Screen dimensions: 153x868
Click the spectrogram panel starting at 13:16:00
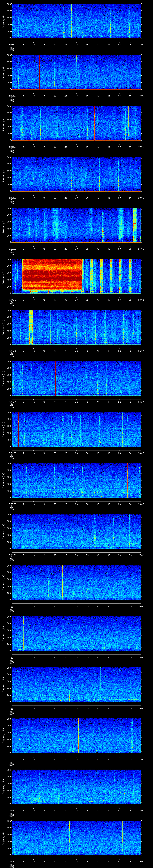click(x=76, y=21)
